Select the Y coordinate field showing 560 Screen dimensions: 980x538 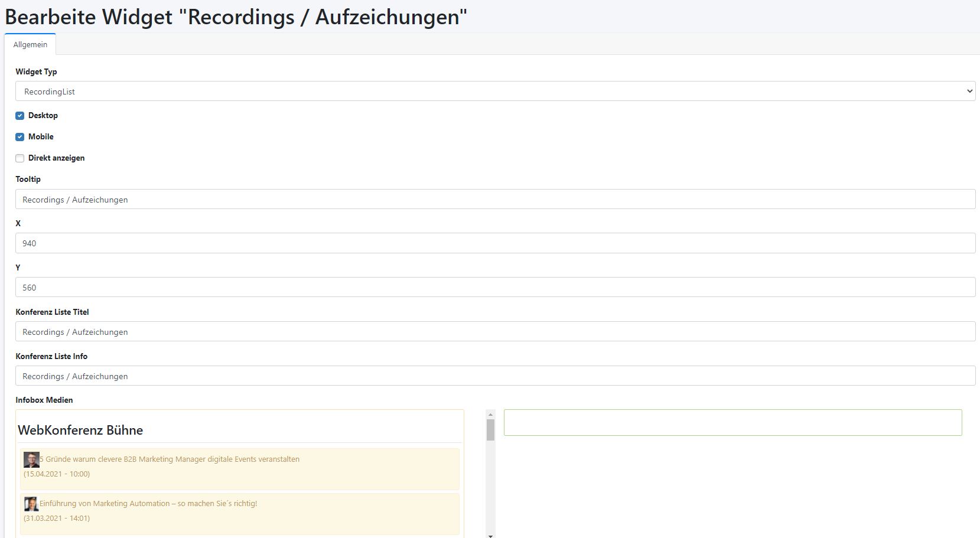click(x=495, y=288)
